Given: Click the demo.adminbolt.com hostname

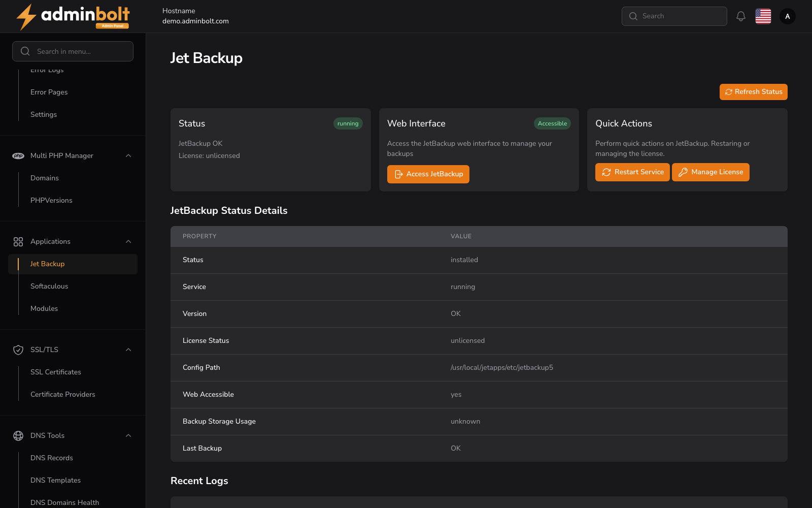Looking at the screenshot, I should [x=195, y=21].
